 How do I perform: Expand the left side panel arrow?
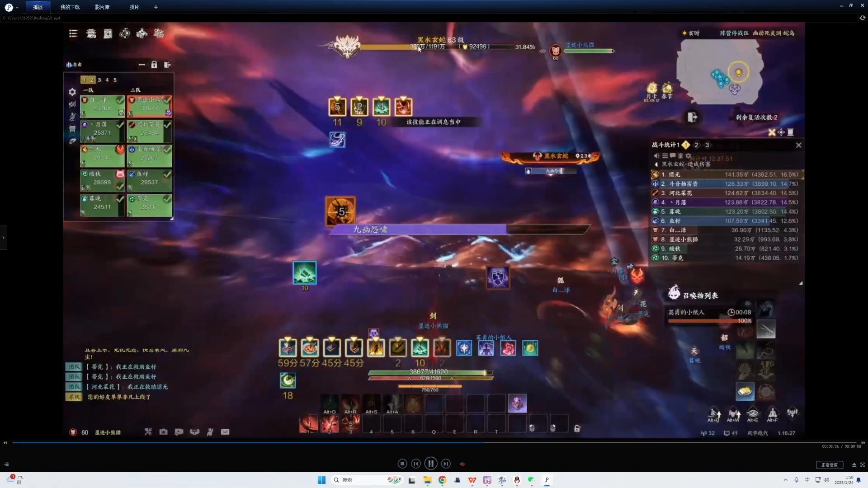tap(3, 238)
